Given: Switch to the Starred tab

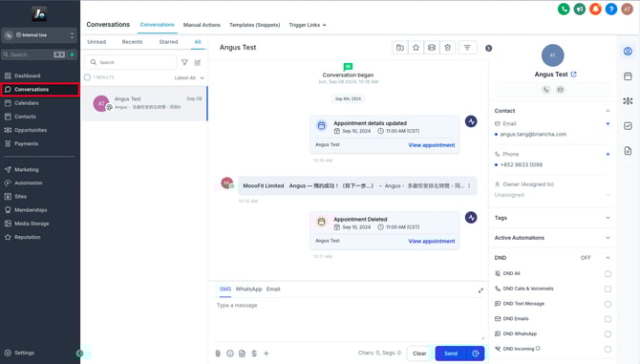Looking at the screenshot, I should [168, 42].
